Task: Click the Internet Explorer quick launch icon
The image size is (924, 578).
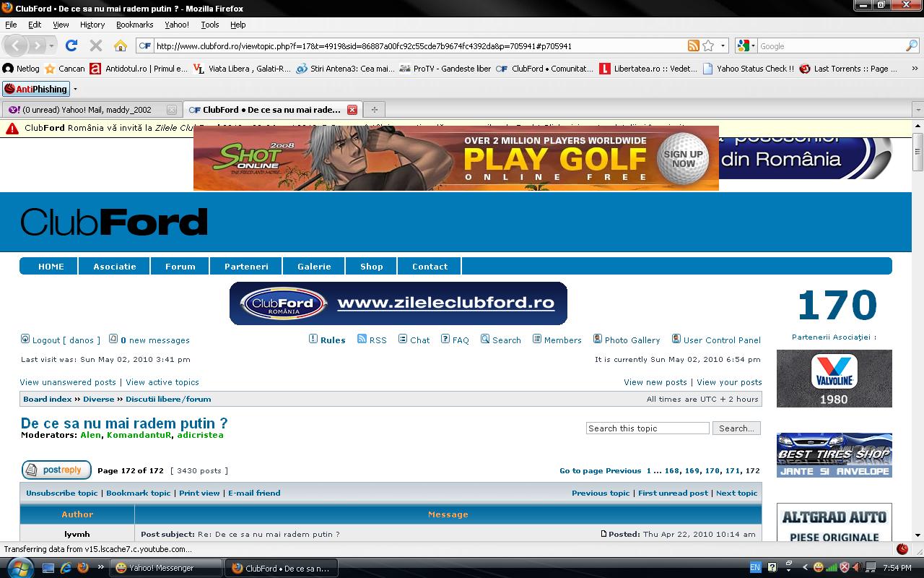Action: [x=66, y=568]
